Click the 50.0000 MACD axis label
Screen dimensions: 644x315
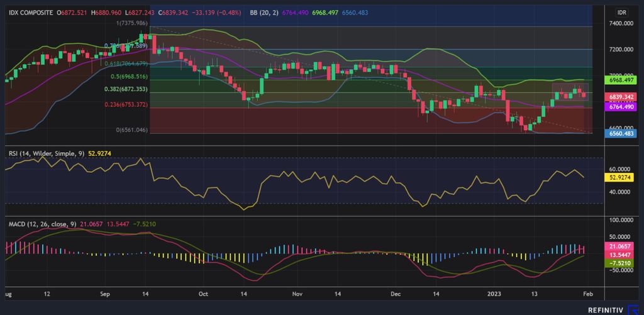621,237
